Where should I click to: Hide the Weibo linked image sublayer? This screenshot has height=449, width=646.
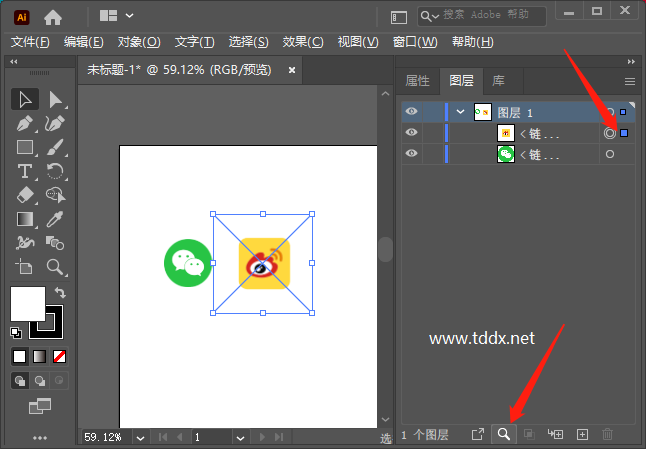[x=411, y=133]
